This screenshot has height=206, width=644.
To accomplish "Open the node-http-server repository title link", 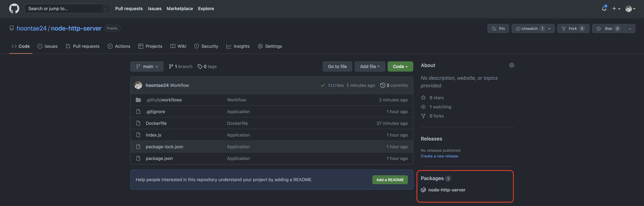I will point(76,28).
